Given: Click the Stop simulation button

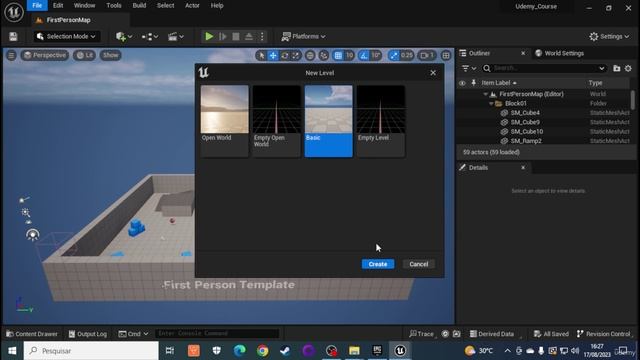Looking at the screenshot, I should pos(236,37).
